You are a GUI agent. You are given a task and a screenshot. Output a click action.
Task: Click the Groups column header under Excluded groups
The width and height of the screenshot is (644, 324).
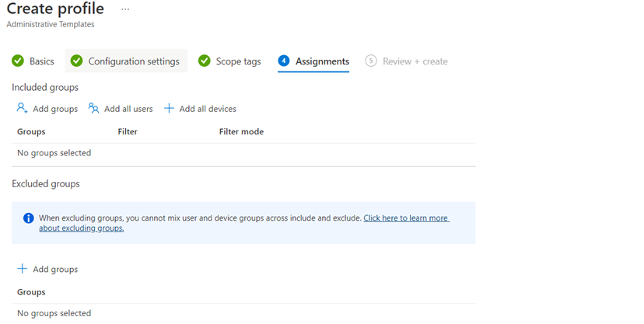31,292
